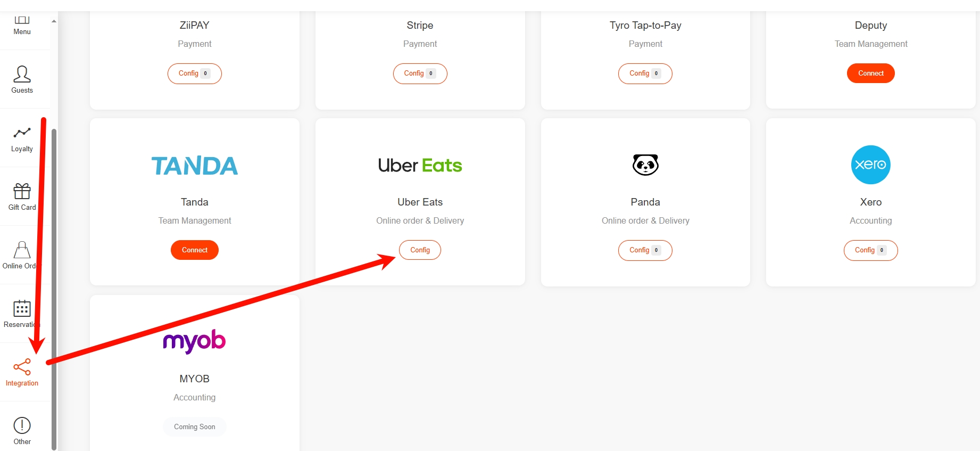
Task: Open the Reservation calendar icon
Action: point(22,308)
